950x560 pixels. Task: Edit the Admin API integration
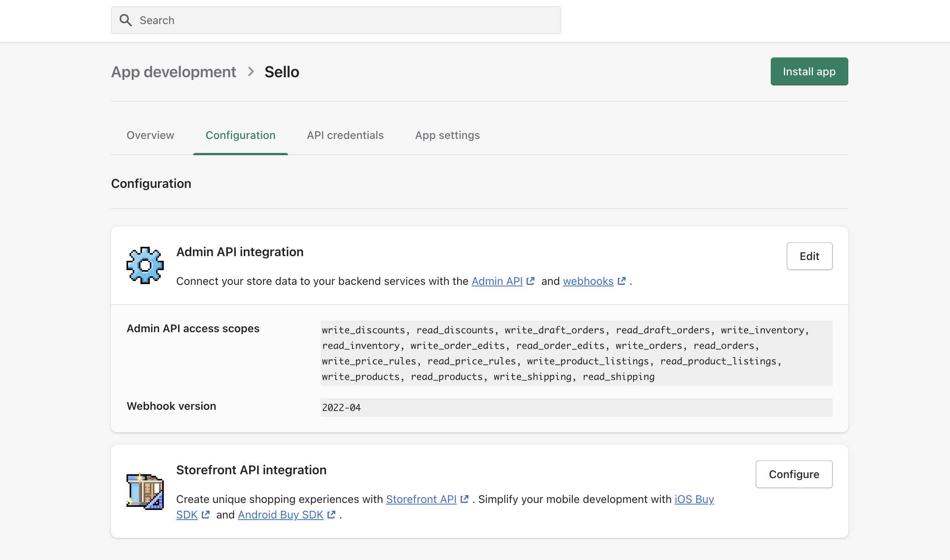[x=810, y=256]
